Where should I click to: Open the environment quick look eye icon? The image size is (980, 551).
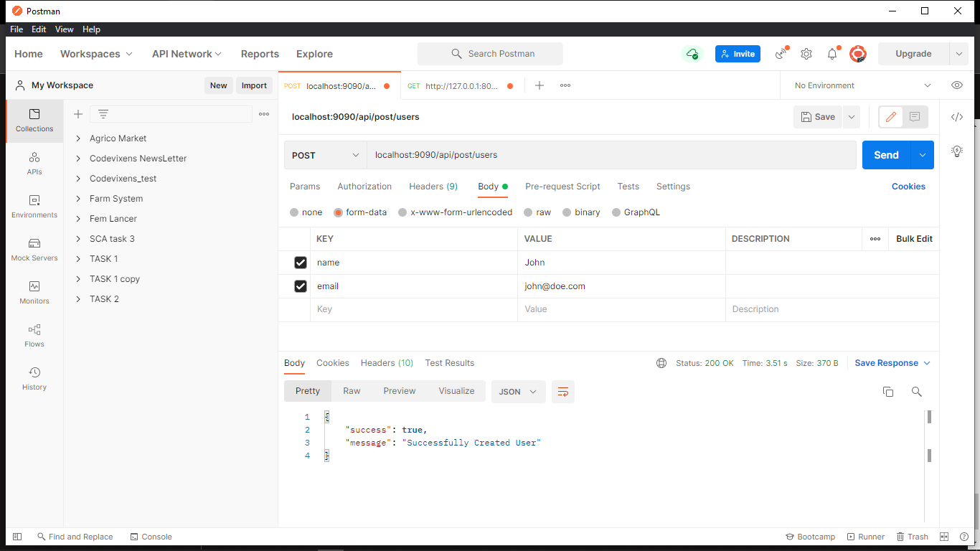pyautogui.click(x=956, y=85)
